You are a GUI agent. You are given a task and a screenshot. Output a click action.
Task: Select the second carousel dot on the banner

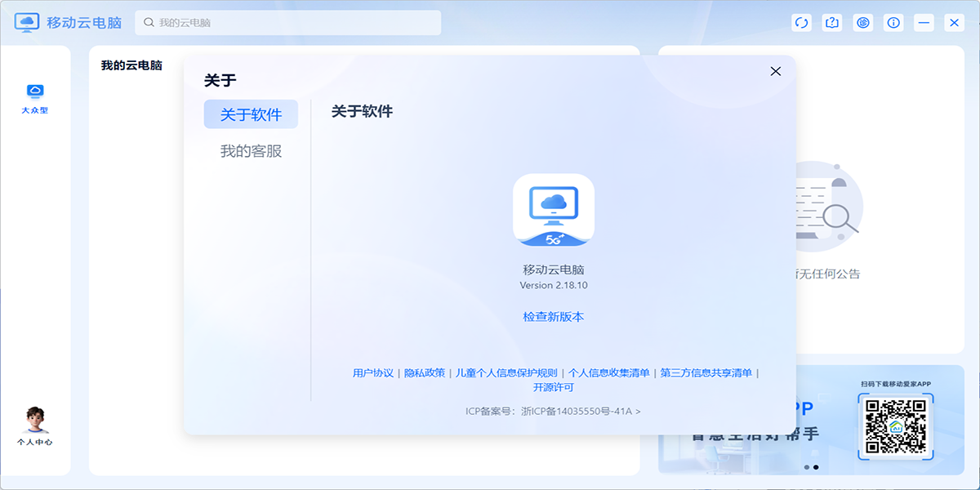tap(817, 467)
